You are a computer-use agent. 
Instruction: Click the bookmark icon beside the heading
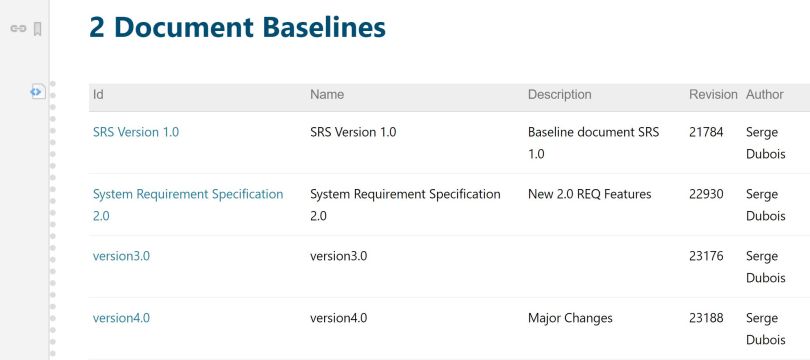pos(38,29)
